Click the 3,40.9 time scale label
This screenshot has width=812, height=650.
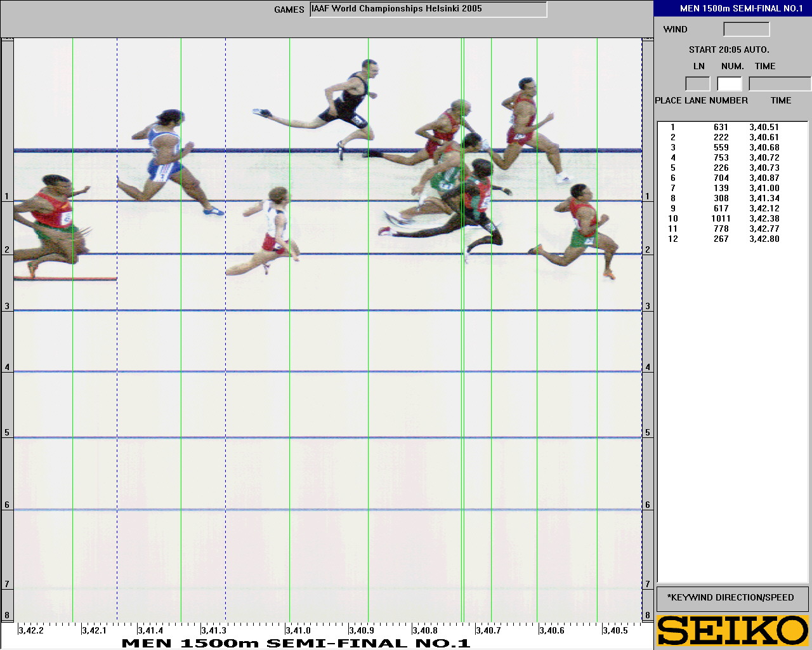point(362,630)
